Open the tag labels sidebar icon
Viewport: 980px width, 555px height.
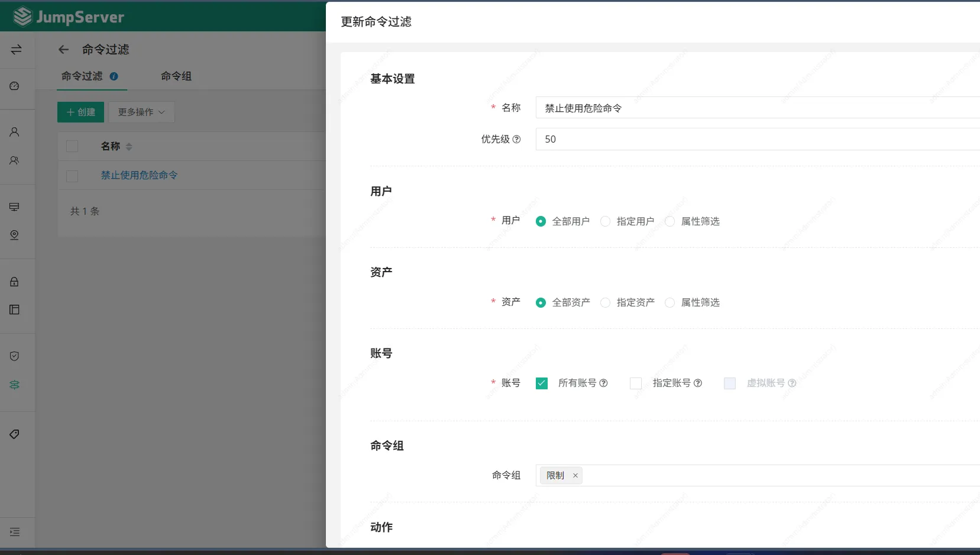tap(15, 434)
